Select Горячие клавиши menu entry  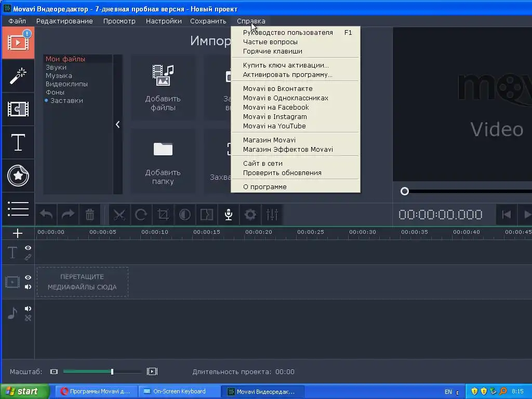[x=296, y=51]
